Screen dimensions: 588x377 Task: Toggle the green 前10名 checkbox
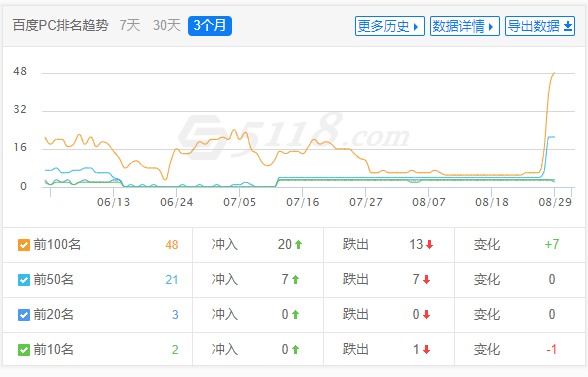(24, 350)
